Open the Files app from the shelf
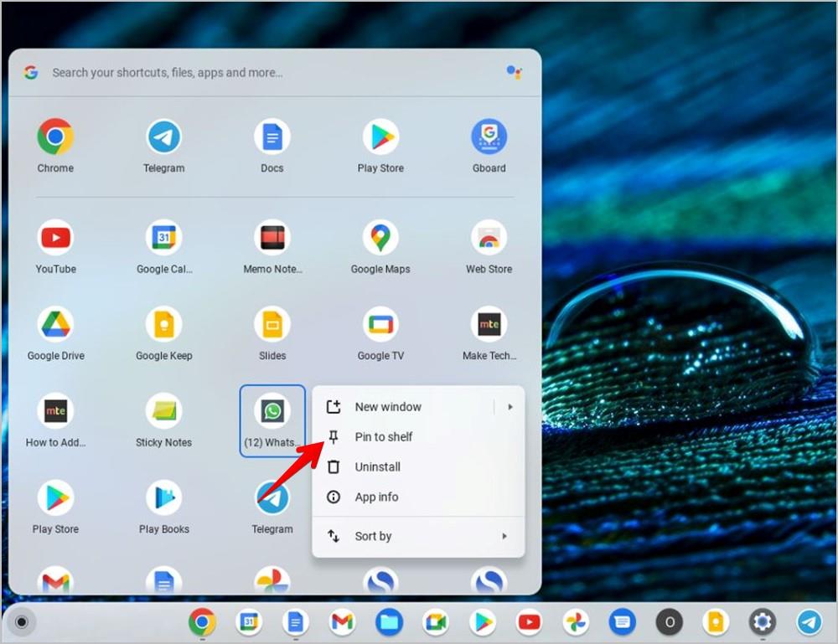This screenshot has width=838, height=644. tap(389, 622)
